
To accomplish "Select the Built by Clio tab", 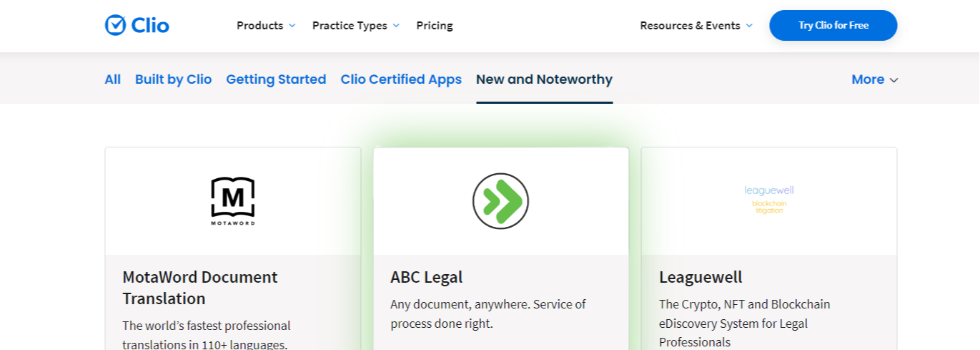I will coord(173,79).
